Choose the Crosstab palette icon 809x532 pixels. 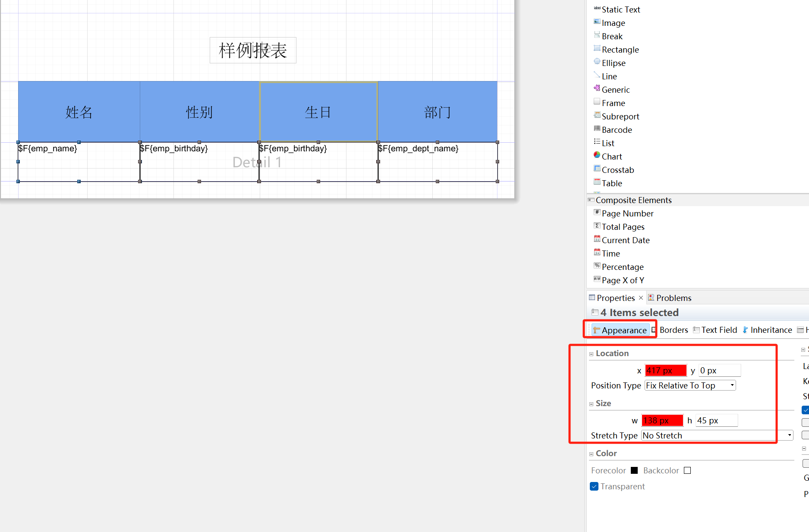(597, 169)
